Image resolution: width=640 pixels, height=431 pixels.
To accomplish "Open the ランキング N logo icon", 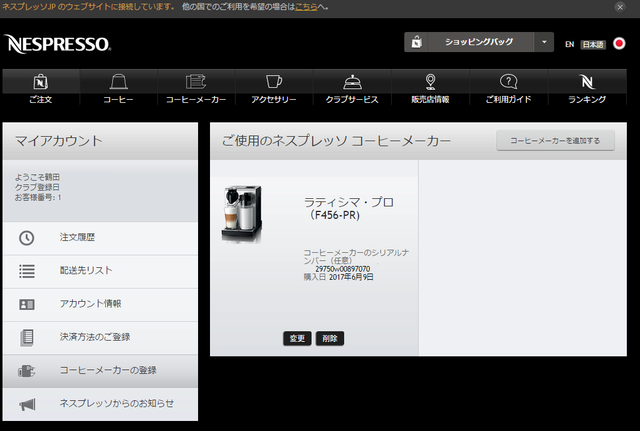I will pos(587,82).
